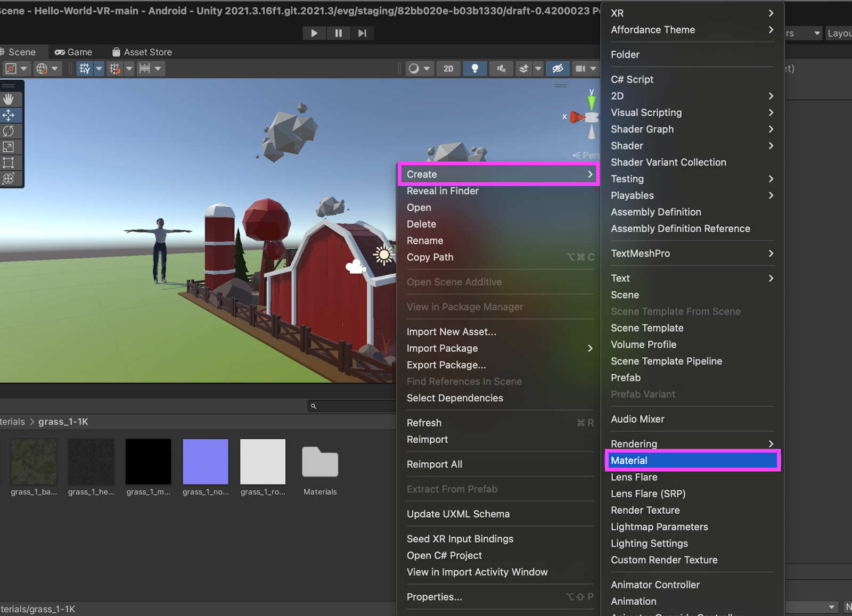This screenshot has height=616, width=852.
Task: Toggle 2D view mode
Action: click(448, 69)
